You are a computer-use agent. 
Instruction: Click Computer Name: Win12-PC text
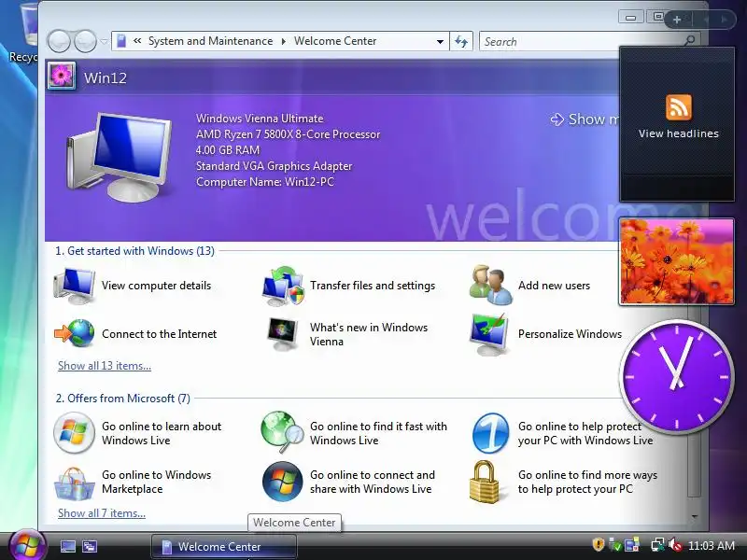[x=265, y=182]
